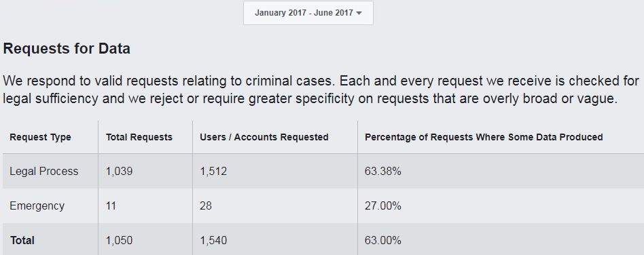Click the Total Requests column header
This screenshot has height=255, width=644.
click(139, 138)
